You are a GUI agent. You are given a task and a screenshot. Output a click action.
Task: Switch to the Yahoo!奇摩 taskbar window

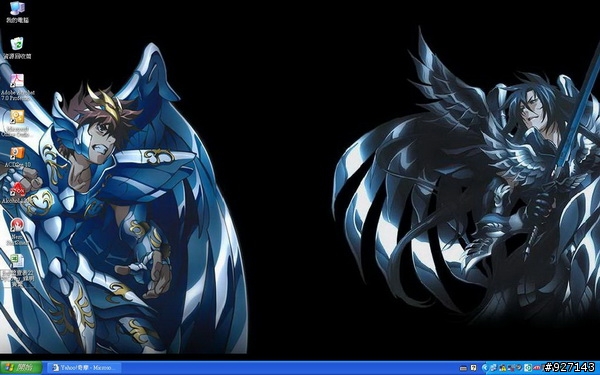84,368
